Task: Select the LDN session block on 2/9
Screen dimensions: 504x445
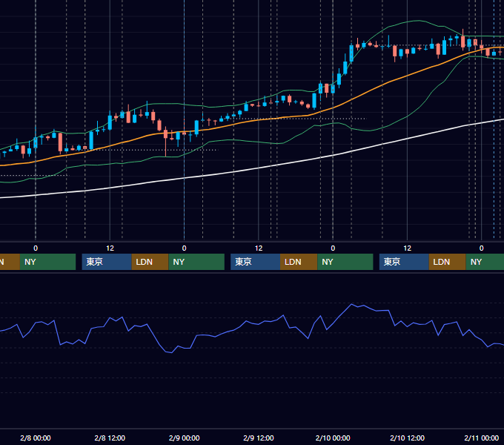Action: coord(299,262)
